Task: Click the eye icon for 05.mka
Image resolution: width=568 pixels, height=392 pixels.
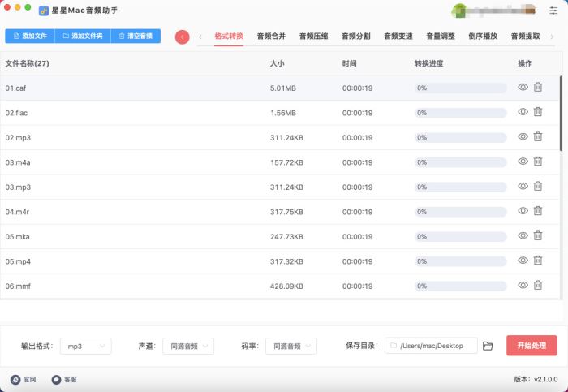Action: click(523, 235)
